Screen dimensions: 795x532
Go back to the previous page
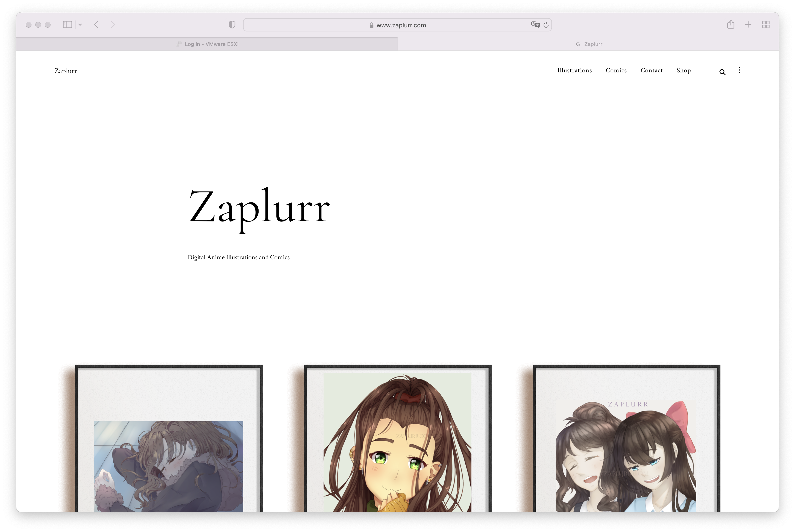[x=97, y=25]
